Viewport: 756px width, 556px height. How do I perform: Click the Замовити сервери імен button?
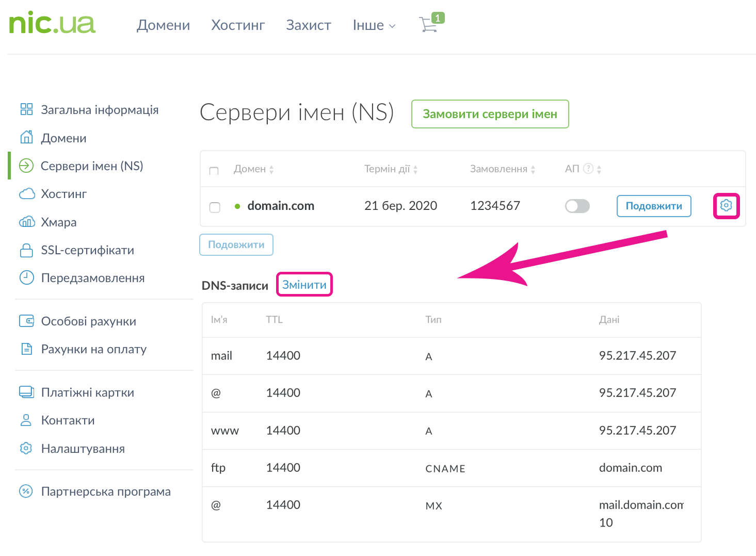pos(490,114)
